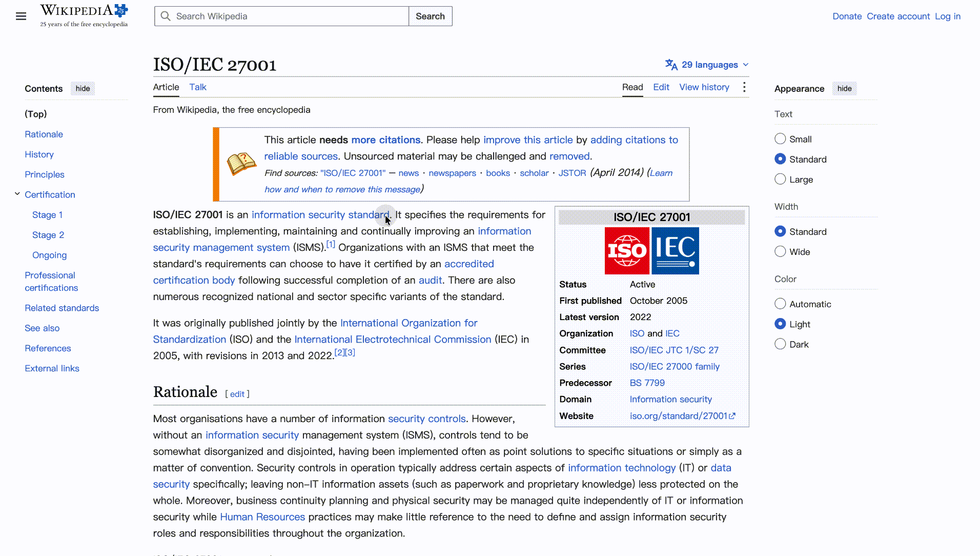
Task: Click the Wikipedia logo
Action: pos(84,16)
